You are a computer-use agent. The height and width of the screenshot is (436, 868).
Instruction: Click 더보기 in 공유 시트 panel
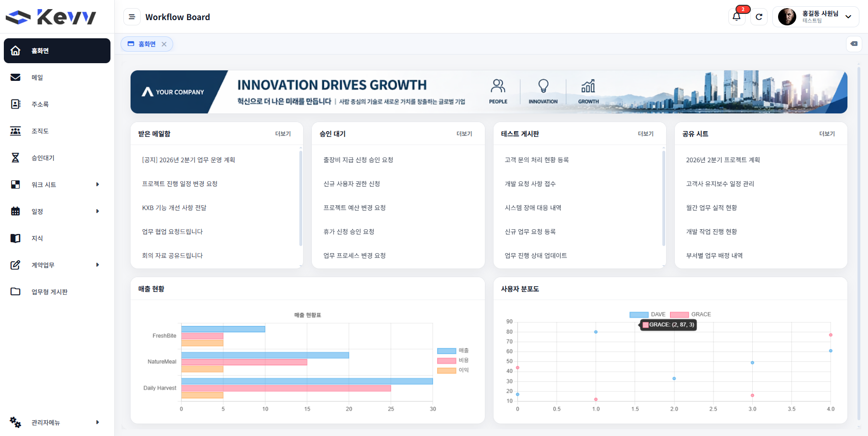(827, 134)
